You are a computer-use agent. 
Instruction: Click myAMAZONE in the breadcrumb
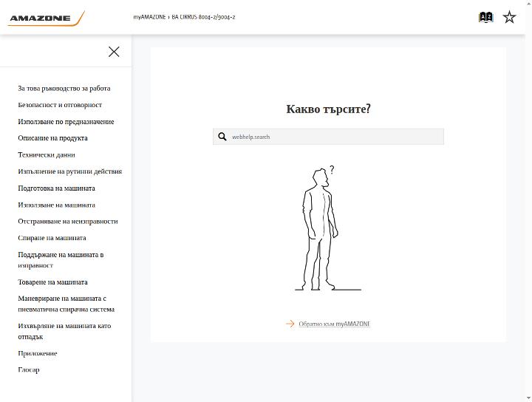pos(149,17)
